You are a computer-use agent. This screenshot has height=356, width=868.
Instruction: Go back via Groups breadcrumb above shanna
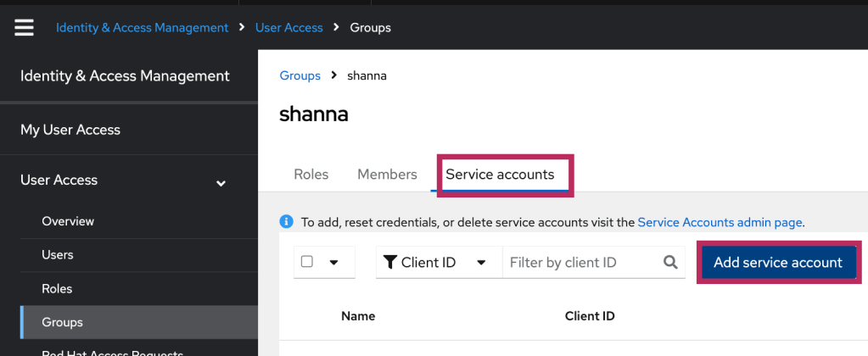tap(300, 75)
